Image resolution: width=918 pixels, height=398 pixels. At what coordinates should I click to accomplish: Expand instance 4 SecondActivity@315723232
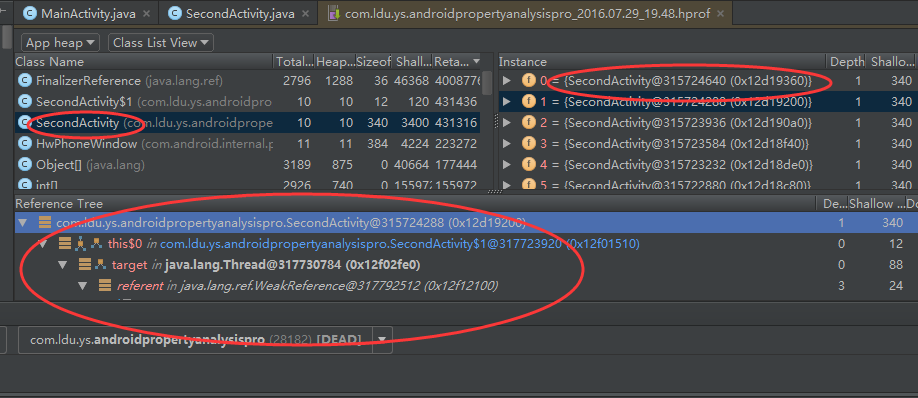tap(507, 164)
